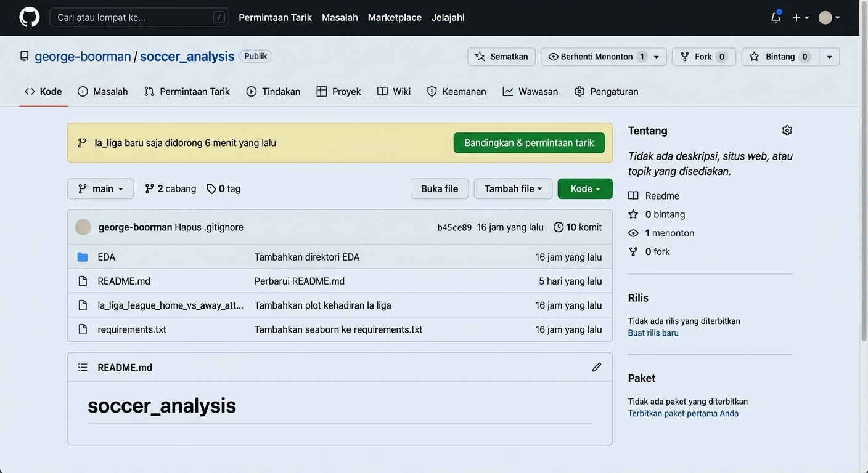Expand the Berhenti Menonton dropdown arrow
The image size is (868, 473).
click(657, 57)
